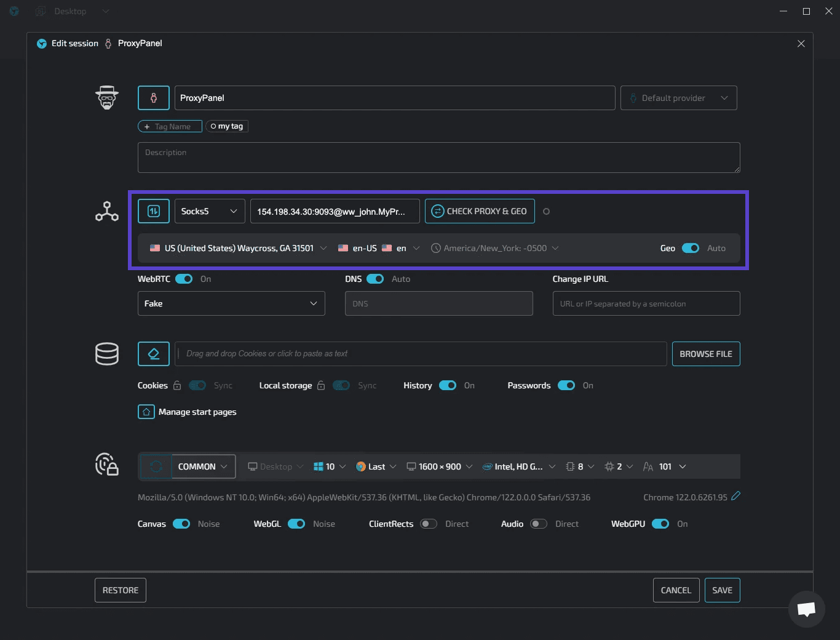The height and width of the screenshot is (640, 840).
Task: Click the session icon button beside the name field
Action: tap(154, 98)
